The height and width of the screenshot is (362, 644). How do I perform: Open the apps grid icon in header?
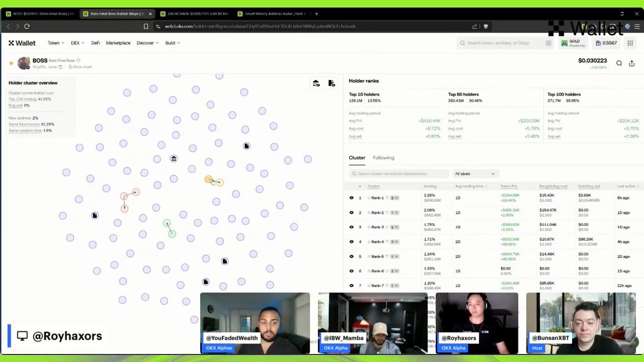(630, 43)
